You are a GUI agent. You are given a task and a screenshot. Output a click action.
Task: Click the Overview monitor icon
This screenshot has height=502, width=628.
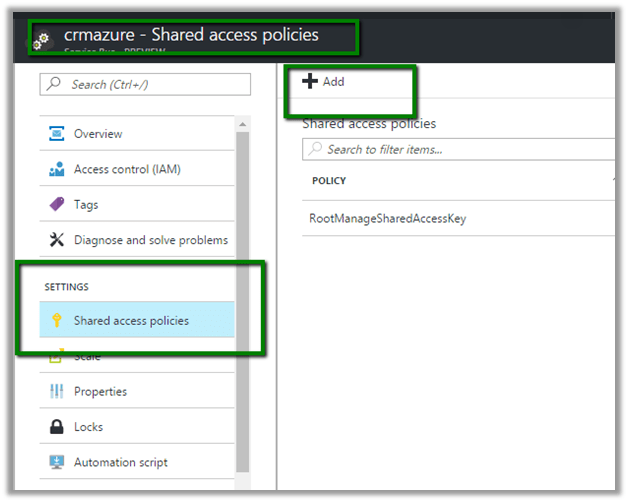56,134
